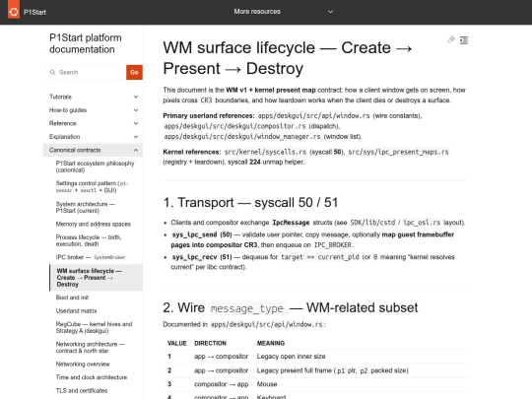Screen dimensions: 532x399
Task: Click sys_ipc_recv (51) bullet term
Action: (202, 257)
